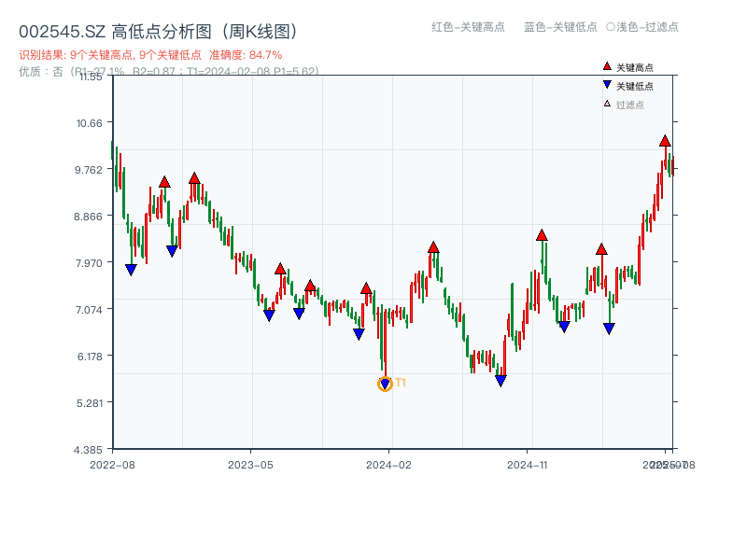Viewport: 747px width, 560px height.
Task: Click the 10.66 y-axis label
Action: click(x=90, y=123)
